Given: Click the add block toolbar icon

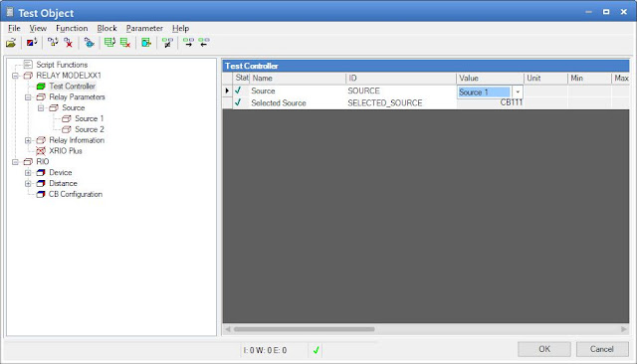Looking at the screenshot, I should 53,42.
